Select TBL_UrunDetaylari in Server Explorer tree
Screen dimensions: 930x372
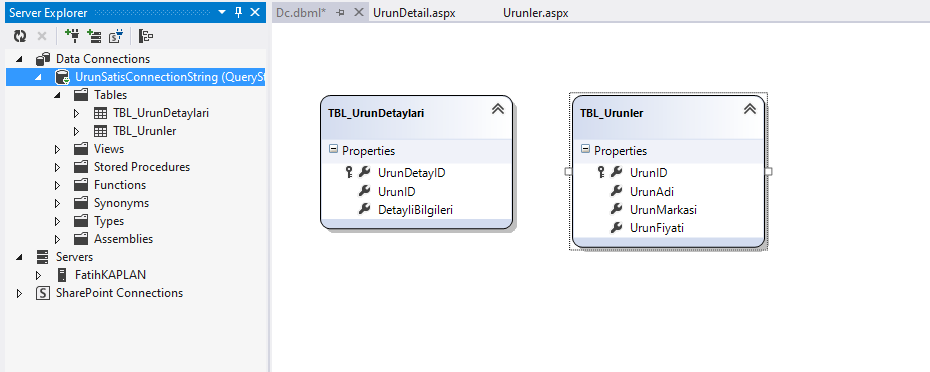[x=161, y=113]
